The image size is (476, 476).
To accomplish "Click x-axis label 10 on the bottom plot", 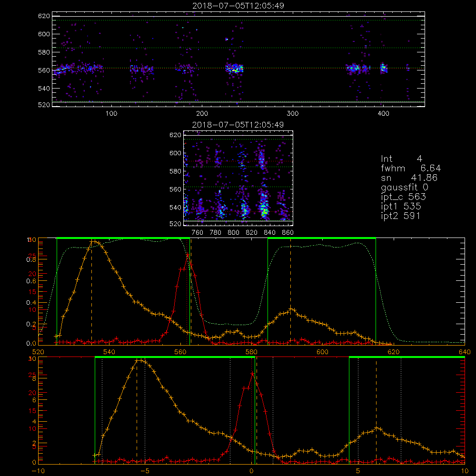I will [x=465, y=471].
